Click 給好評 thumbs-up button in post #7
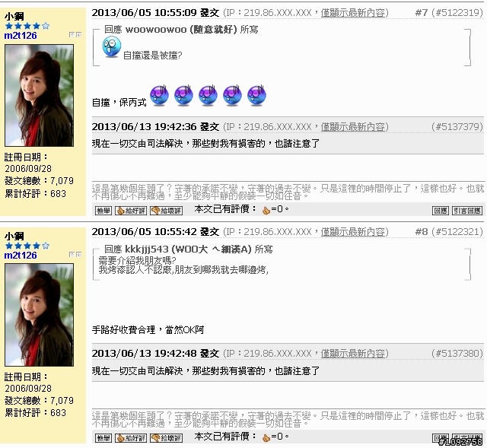The height and width of the screenshot is (448, 487). (130, 211)
